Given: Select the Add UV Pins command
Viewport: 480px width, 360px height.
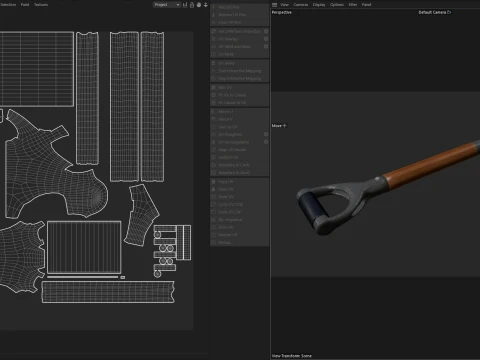Looking at the screenshot, I should click(x=240, y=7).
